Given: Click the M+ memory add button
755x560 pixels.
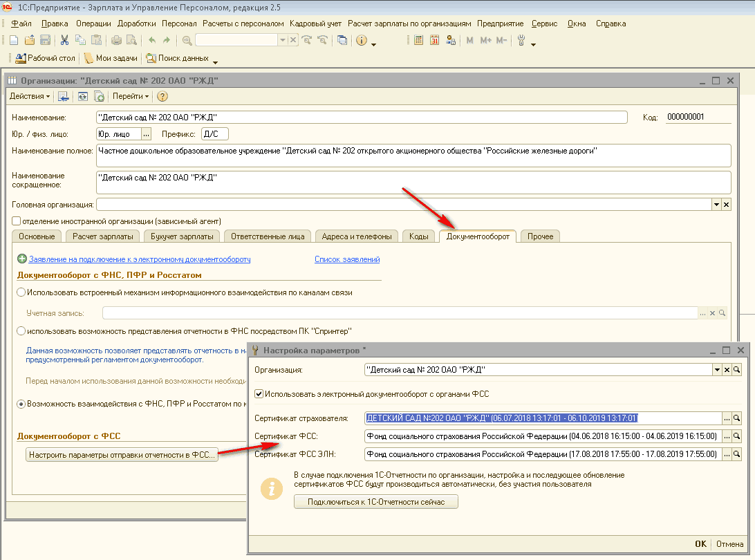Looking at the screenshot, I should [486, 41].
